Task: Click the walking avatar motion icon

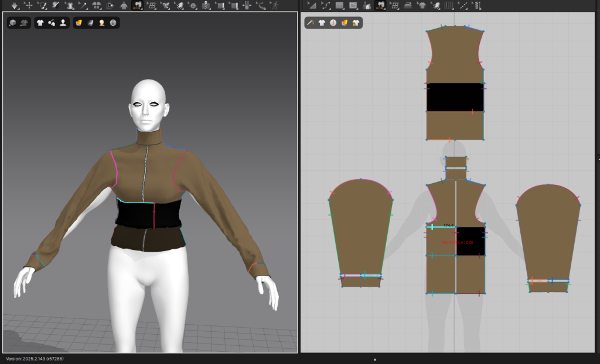Action: tap(275, 5)
